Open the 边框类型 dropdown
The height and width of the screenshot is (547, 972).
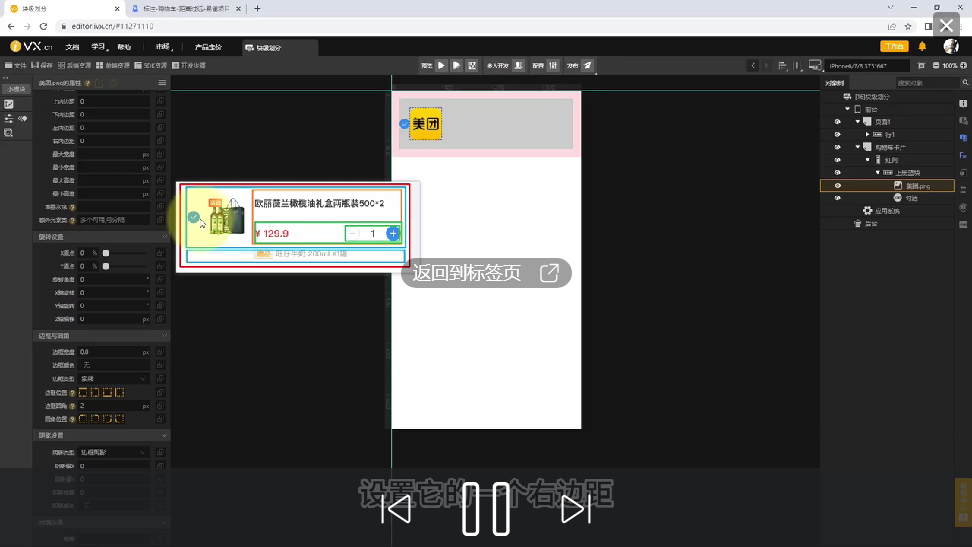114,379
